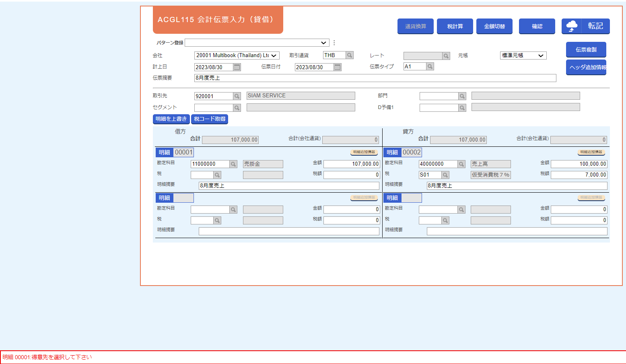Open 明細追加情報 for line 00002
This screenshot has height=364, width=626.
tap(591, 152)
